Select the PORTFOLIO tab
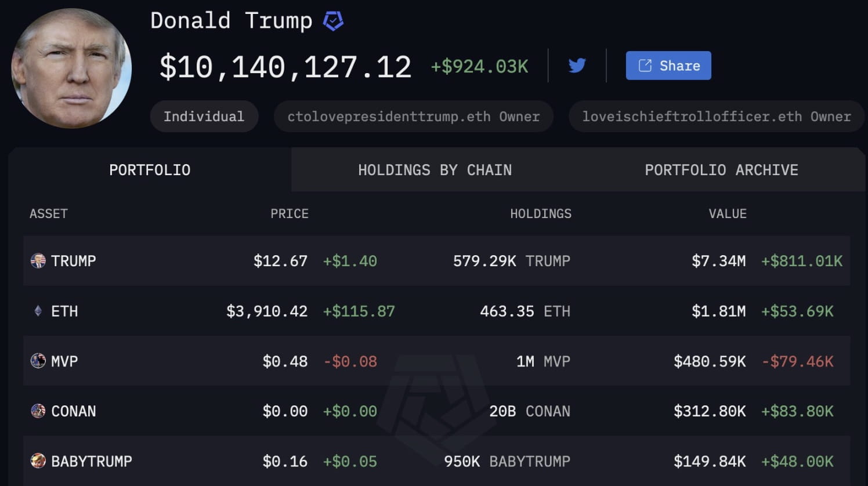Image resolution: width=868 pixels, height=486 pixels. click(149, 170)
